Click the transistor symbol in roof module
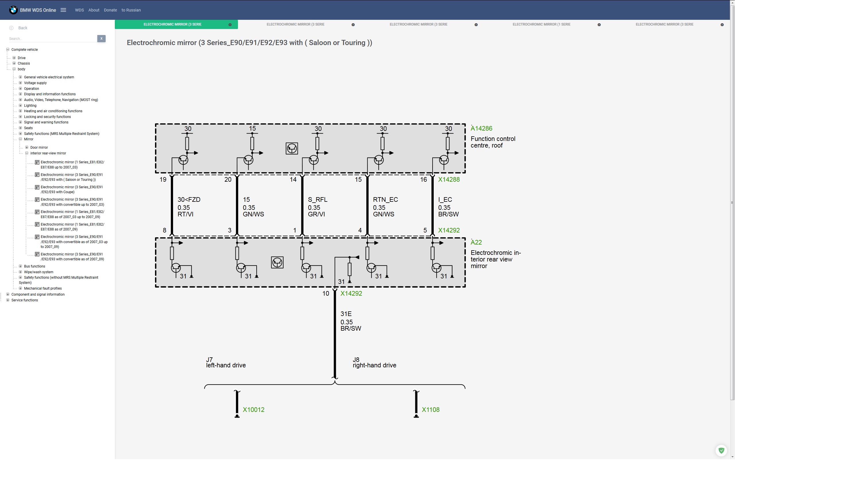 [292, 149]
